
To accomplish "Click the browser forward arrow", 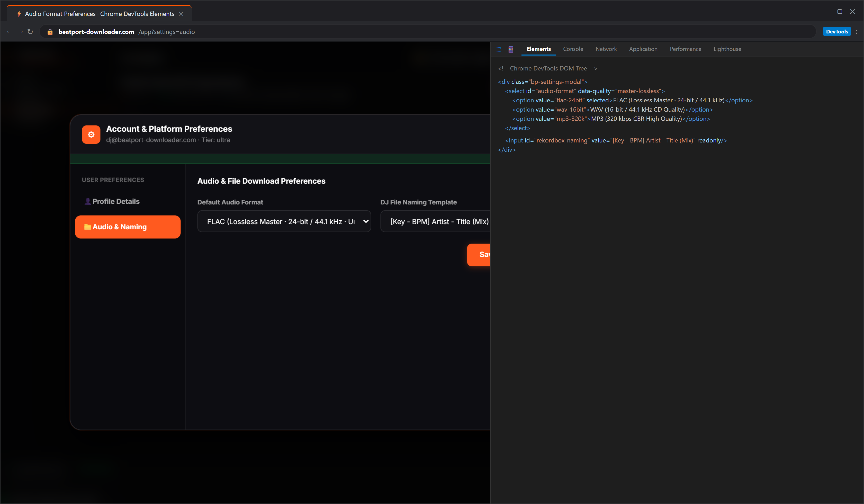I will (20, 32).
